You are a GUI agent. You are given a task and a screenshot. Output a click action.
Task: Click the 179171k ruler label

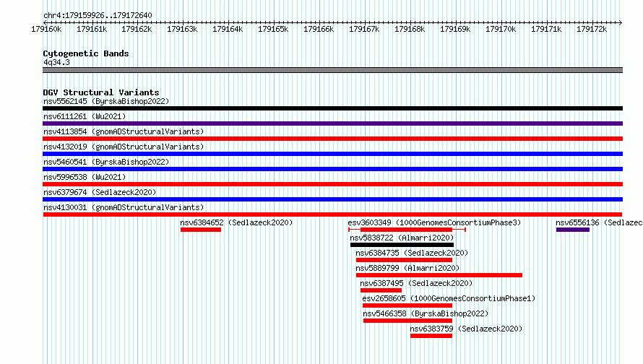[546, 29]
